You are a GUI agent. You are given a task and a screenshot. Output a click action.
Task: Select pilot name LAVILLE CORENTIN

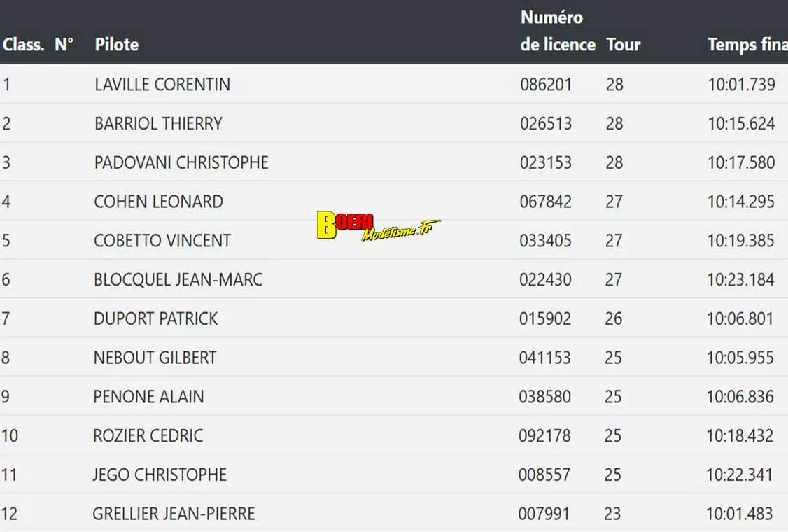pos(162,85)
